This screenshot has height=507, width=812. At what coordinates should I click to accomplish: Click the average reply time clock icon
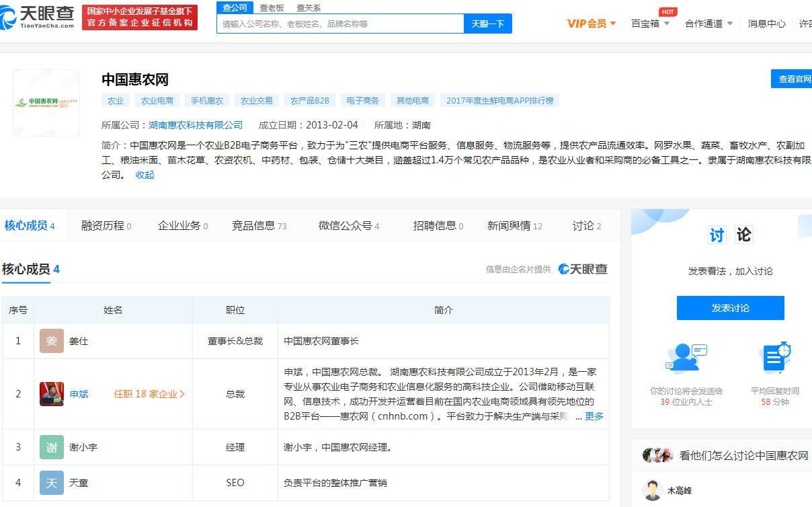click(x=775, y=358)
